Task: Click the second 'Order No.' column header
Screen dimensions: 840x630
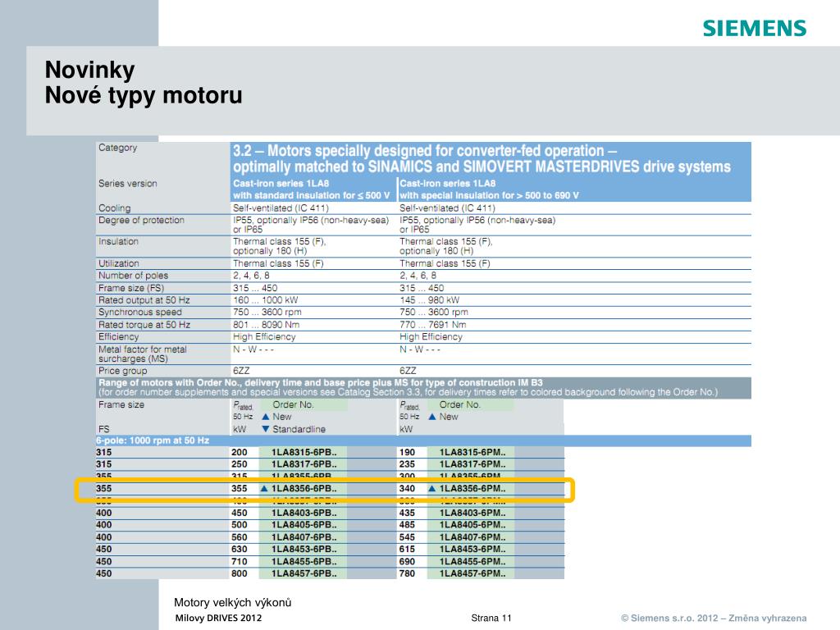Action: coord(460,405)
